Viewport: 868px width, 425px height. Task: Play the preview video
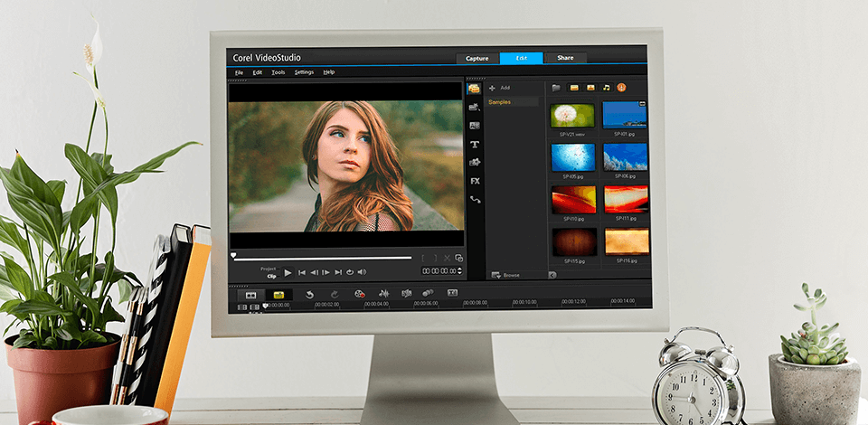click(x=288, y=272)
